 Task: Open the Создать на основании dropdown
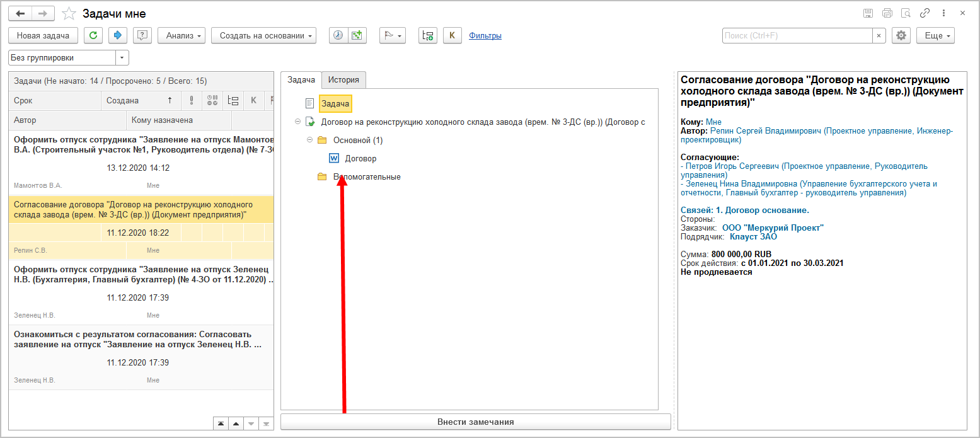[x=263, y=35]
